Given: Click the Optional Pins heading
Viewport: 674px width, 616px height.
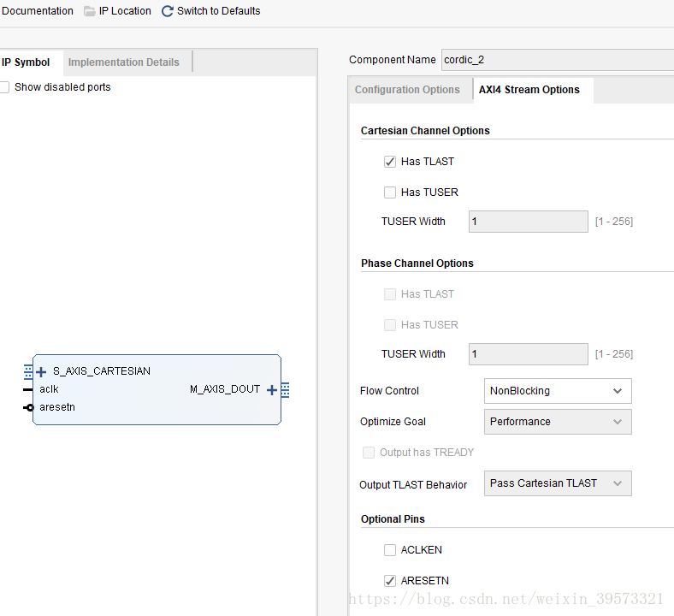Looking at the screenshot, I should 393,519.
